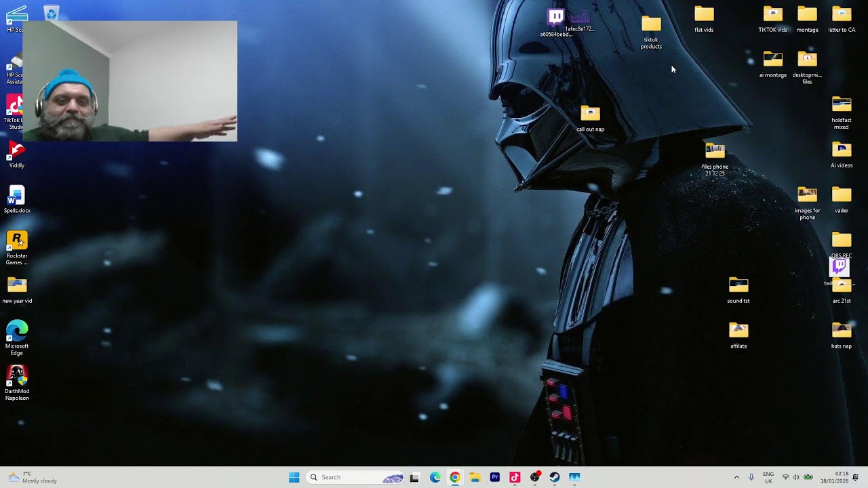The image size is (868, 488).
Task: Select the Twitch file a60584bebd
Action: (556, 22)
